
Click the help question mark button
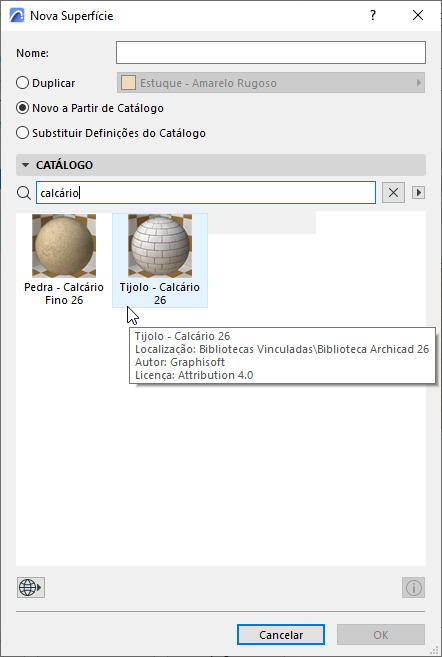pyautogui.click(x=372, y=16)
